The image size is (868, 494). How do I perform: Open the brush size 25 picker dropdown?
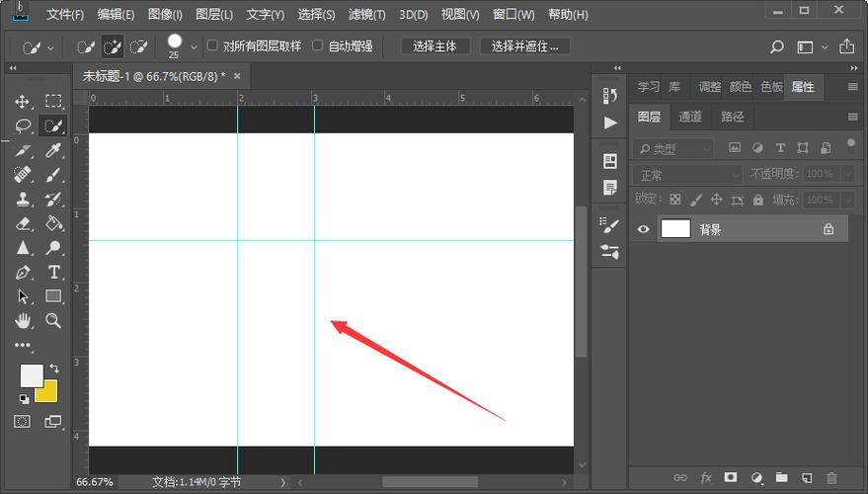click(x=194, y=47)
